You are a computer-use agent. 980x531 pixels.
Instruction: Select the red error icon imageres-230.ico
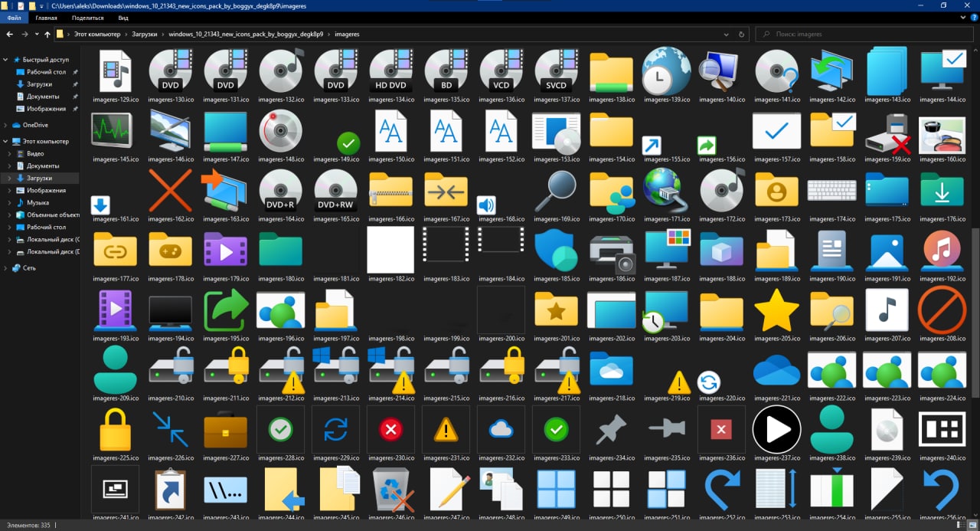click(x=391, y=430)
